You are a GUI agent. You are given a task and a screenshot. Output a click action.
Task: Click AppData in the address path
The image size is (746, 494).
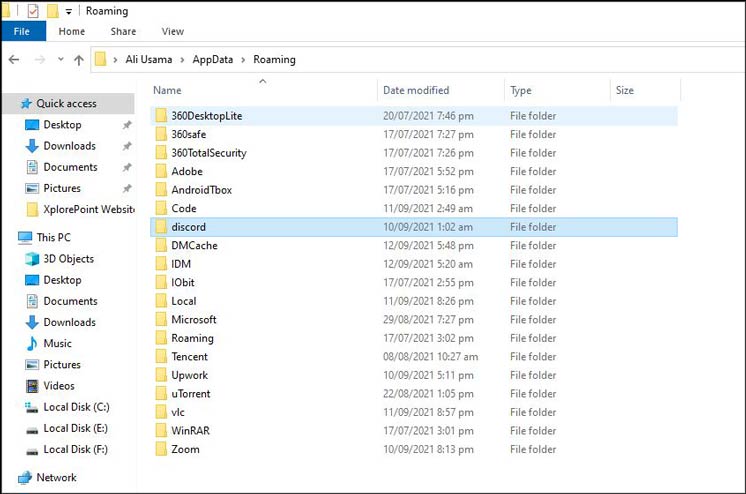pyautogui.click(x=213, y=59)
